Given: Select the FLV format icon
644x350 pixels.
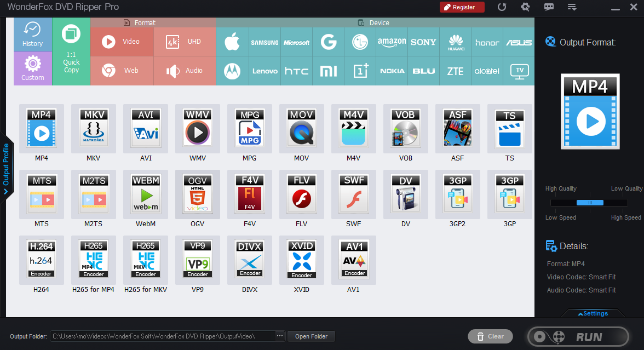Looking at the screenshot, I should click(301, 194).
